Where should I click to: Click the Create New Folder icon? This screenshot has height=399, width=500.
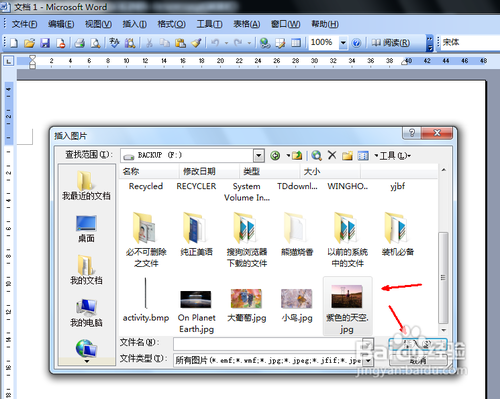pyautogui.click(x=347, y=155)
